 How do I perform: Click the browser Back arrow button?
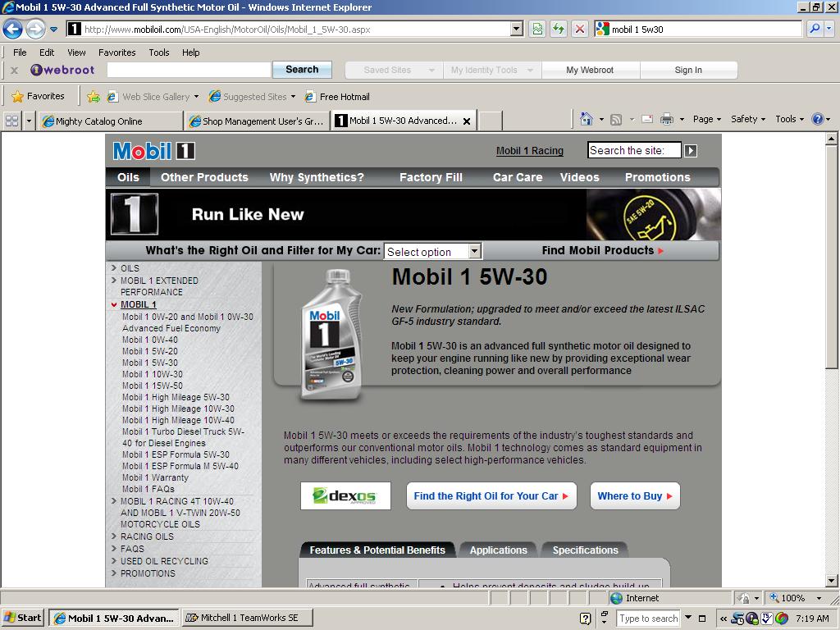(x=13, y=29)
